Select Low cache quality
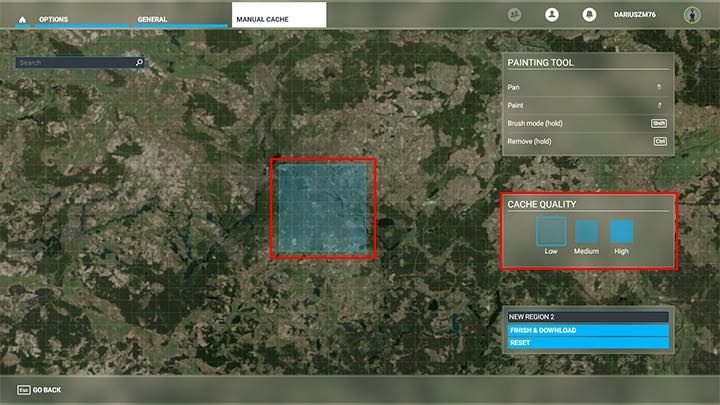 coord(551,231)
